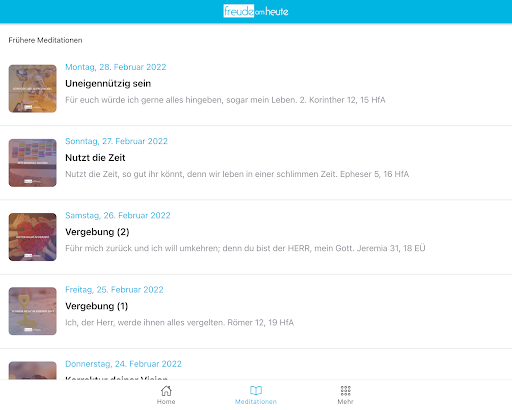Open the Home tab label
Image resolution: width=512 pixels, height=410 pixels.
(x=166, y=402)
